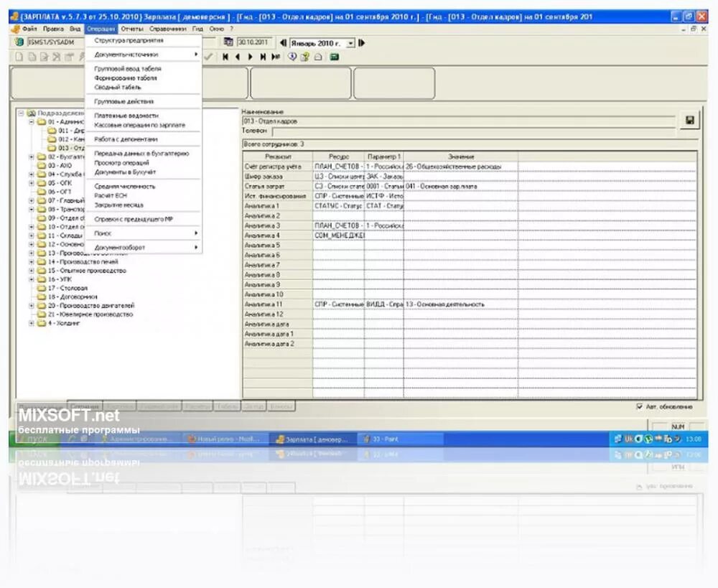Jump to first record navigation arrow
This screenshot has width=718, height=588.
coord(225,57)
